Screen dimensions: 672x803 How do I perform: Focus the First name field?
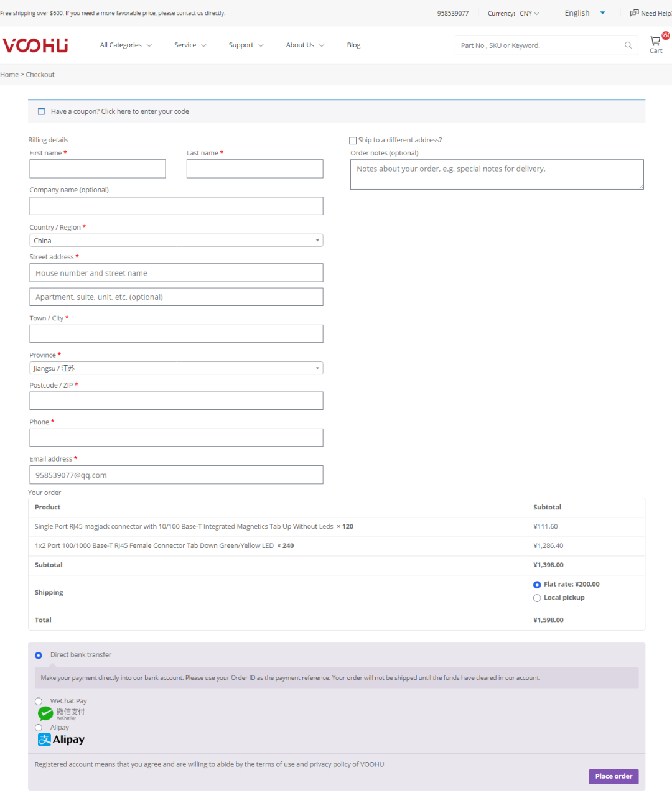(98, 169)
